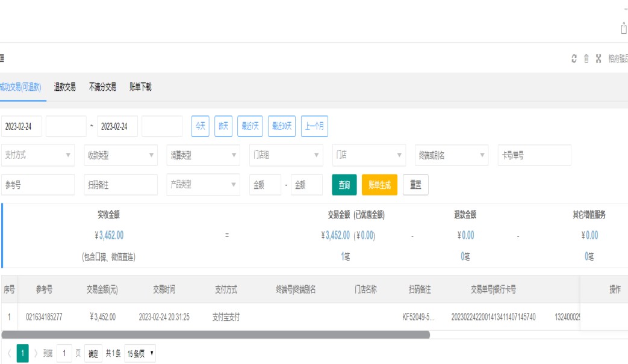Select the 不清分交易 tab
Viewport: 628px width, 364px height.
pyautogui.click(x=102, y=87)
